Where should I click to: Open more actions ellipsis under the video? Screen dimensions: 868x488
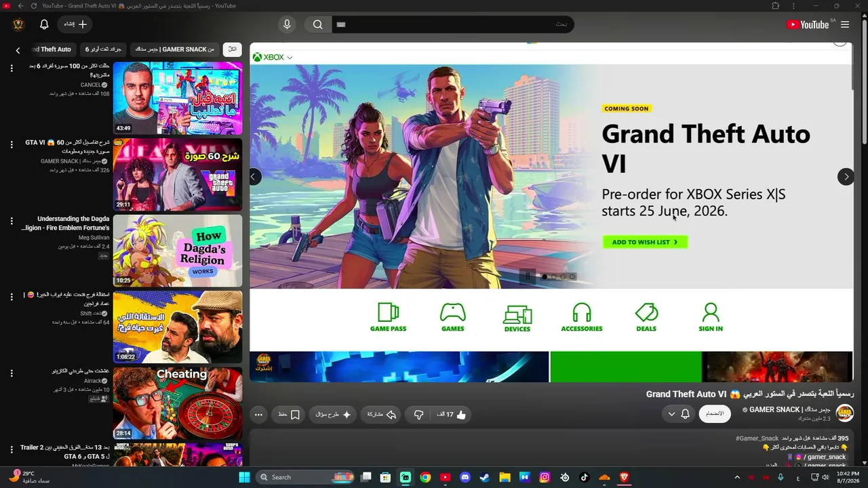coord(258,414)
